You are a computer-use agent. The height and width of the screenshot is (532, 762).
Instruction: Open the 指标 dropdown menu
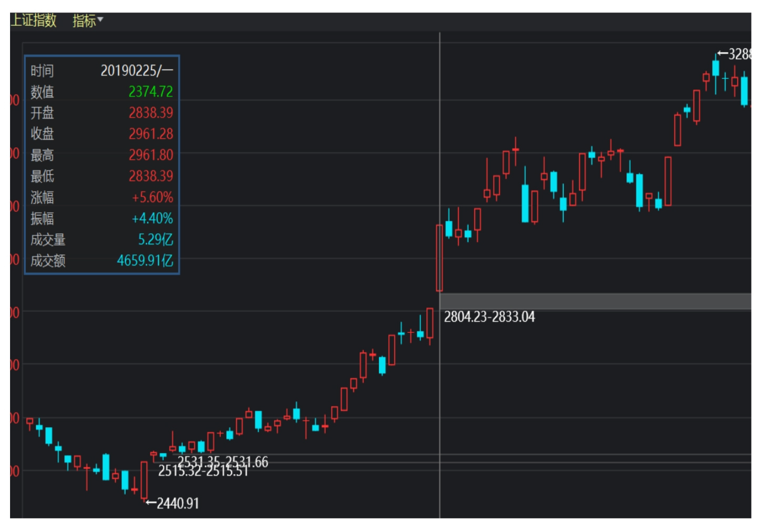click(85, 21)
